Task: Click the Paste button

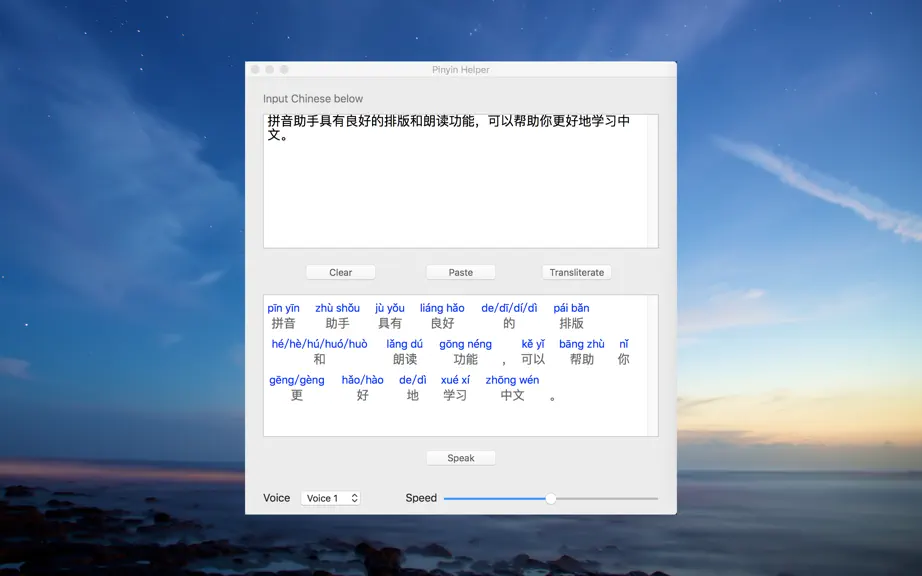Action: (460, 272)
